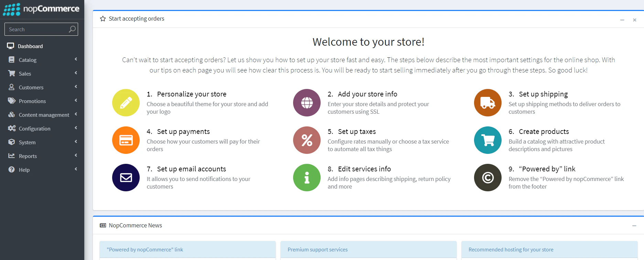Click the teal cart Create products icon
This screenshot has height=260, width=644.
coord(488,140)
